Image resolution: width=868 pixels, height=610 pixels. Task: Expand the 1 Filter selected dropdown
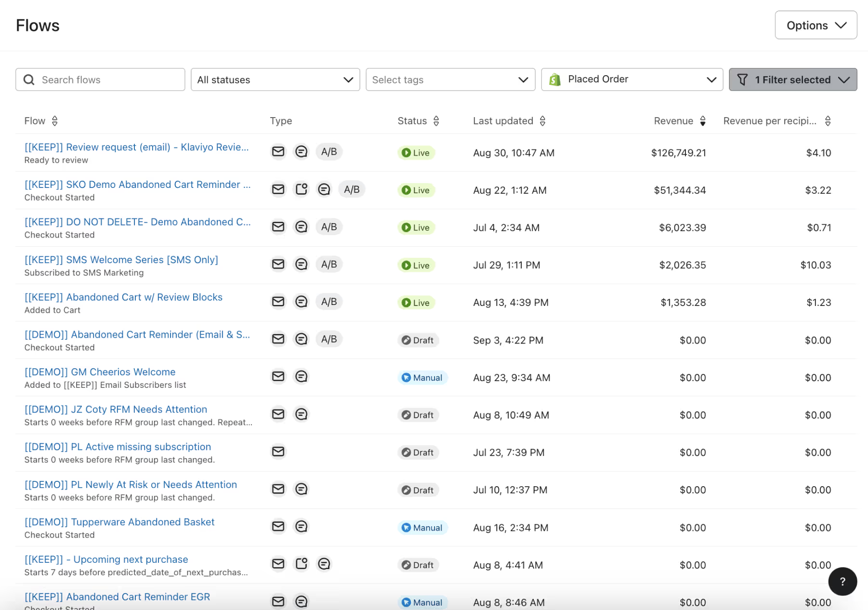793,80
